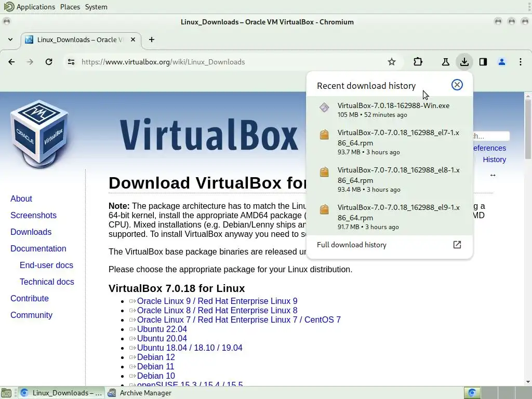Open the Extensions puzzle icon
This screenshot has height=399, width=532.
point(418,62)
